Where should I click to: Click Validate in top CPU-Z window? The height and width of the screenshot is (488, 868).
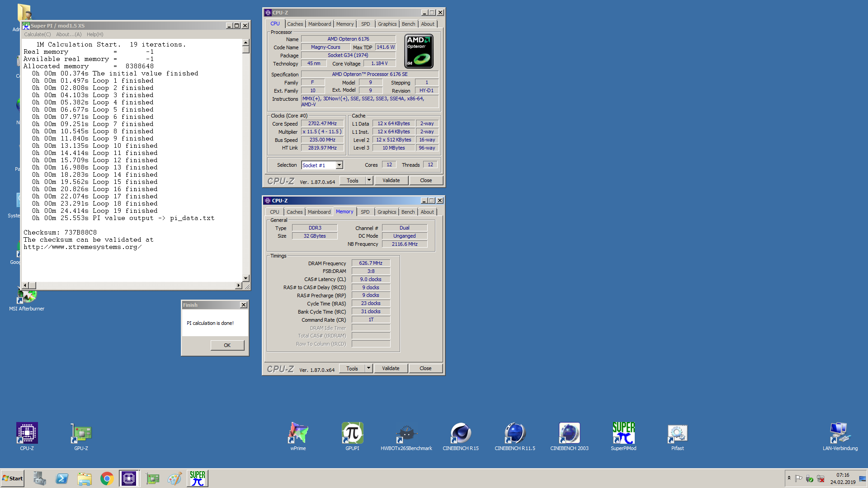391,180
